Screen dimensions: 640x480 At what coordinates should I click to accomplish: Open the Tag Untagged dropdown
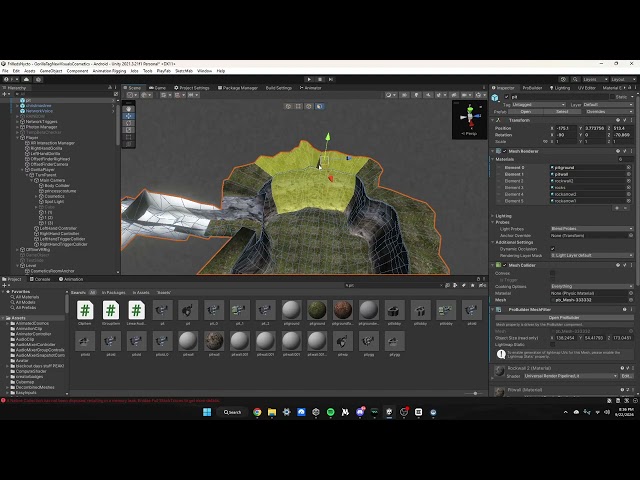[x=539, y=104]
